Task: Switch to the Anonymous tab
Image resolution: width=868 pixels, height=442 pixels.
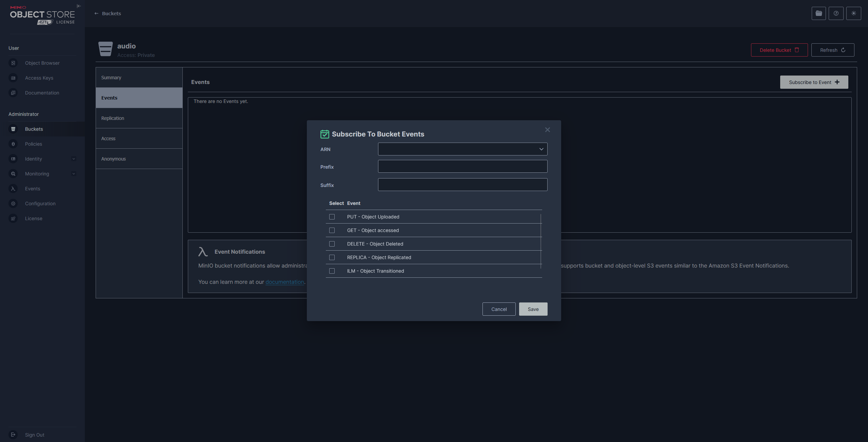Action: coord(139,159)
